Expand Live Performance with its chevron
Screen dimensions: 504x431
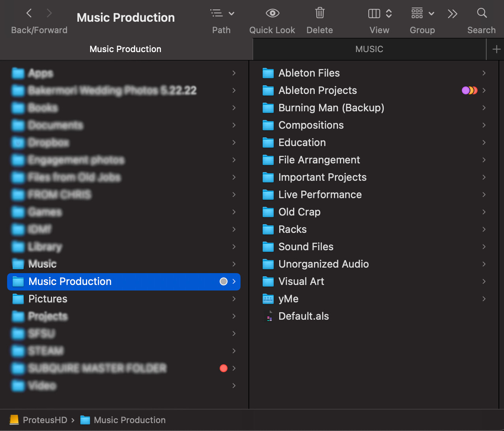(x=484, y=195)
